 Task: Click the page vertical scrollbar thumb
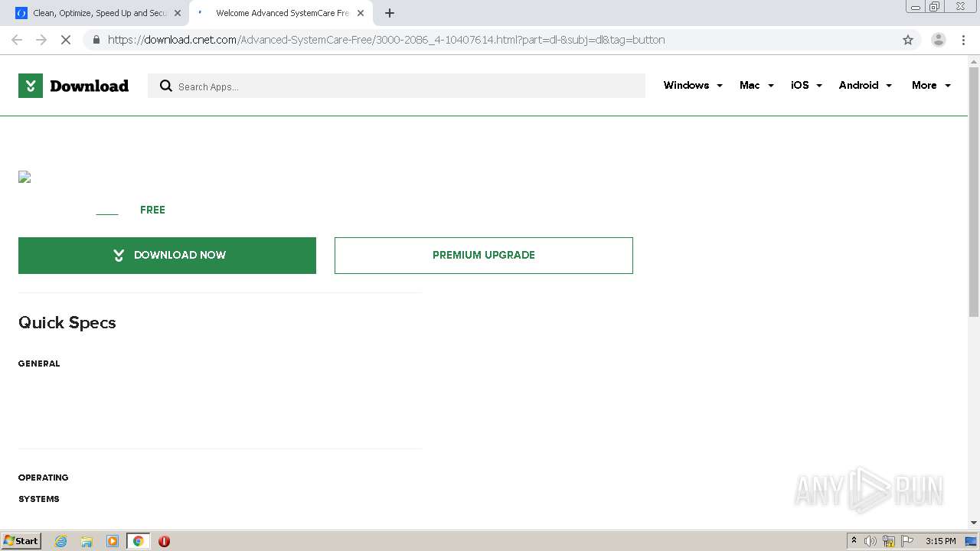click(974, 191)
